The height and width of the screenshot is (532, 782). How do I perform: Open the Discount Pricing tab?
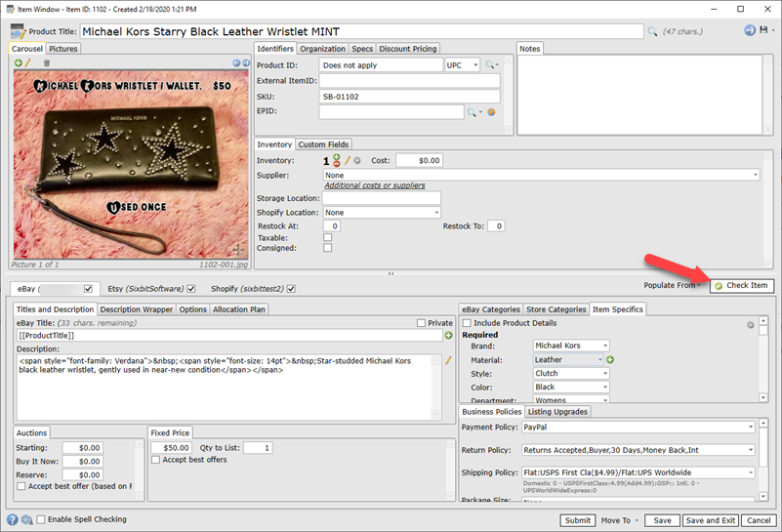pyautogui.click(x=408, y=49)
